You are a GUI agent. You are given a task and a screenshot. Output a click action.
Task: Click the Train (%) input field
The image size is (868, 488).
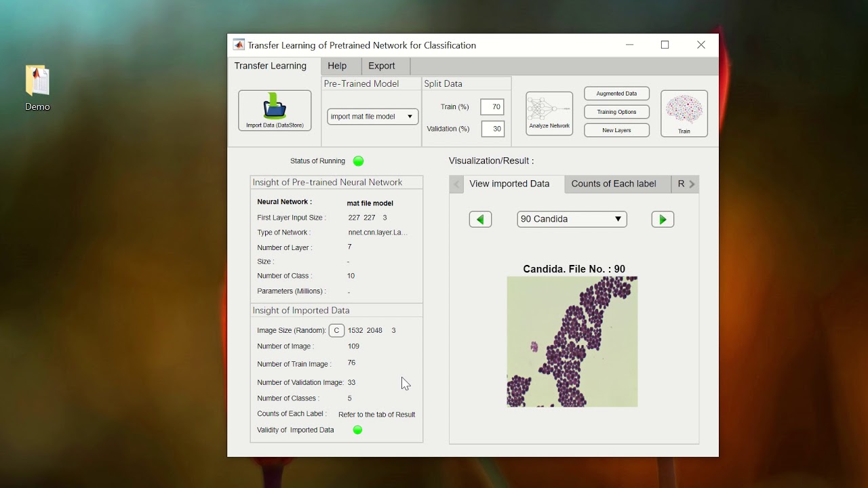click(492, 106)
